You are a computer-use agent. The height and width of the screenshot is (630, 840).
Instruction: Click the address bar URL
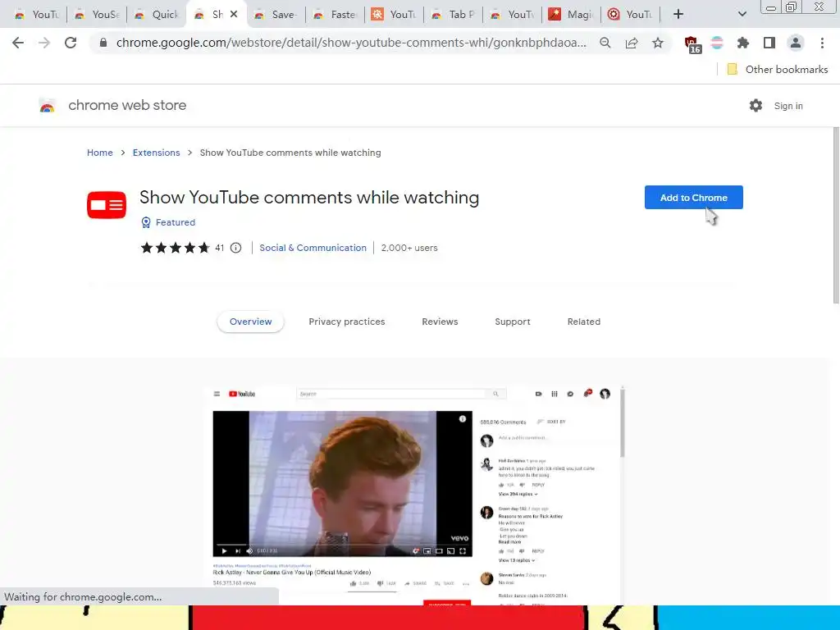(351, 43)
